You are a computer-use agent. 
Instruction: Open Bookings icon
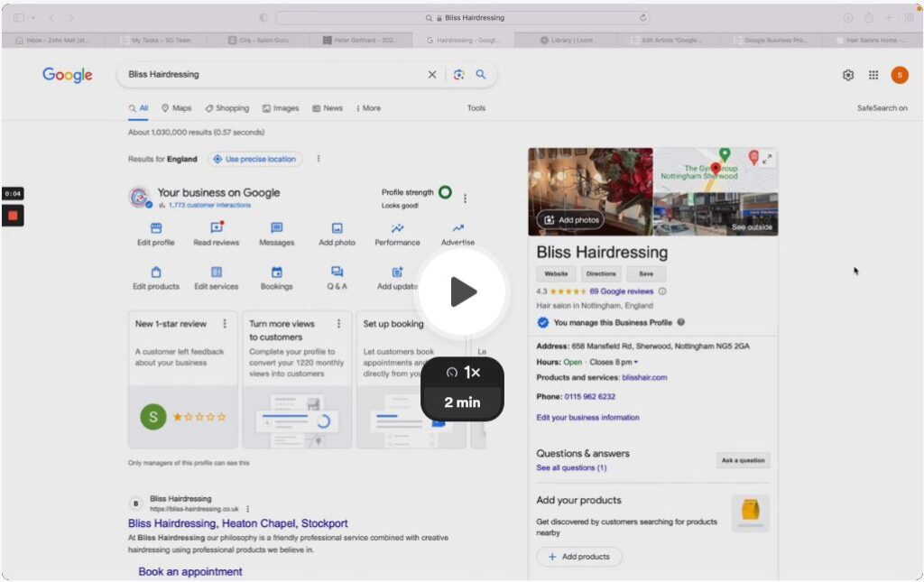[276, 273]
